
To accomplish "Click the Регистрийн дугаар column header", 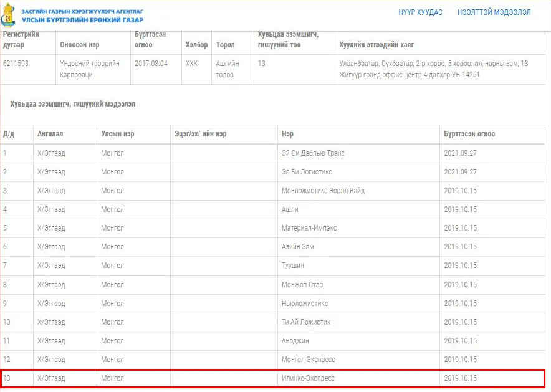I will click(x=21, y=39).
